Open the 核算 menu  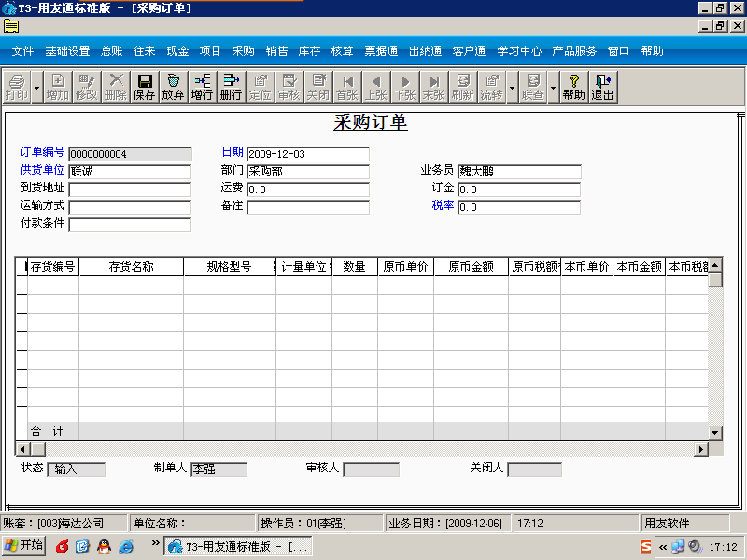pyautogui.click(x=342, y=51)
